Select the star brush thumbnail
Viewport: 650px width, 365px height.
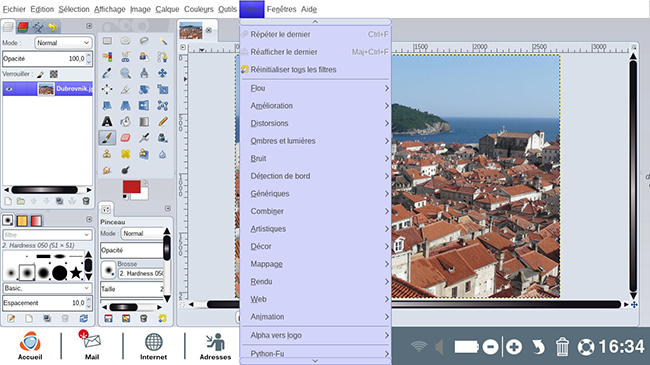pos(76,273)
